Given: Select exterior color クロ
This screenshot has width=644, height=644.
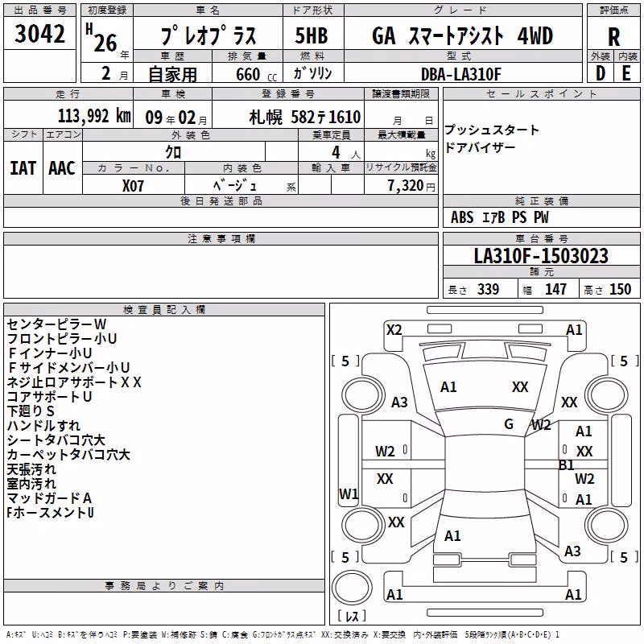Looking at the screenshot, I should pyautogui.click(x=173, y=152).
